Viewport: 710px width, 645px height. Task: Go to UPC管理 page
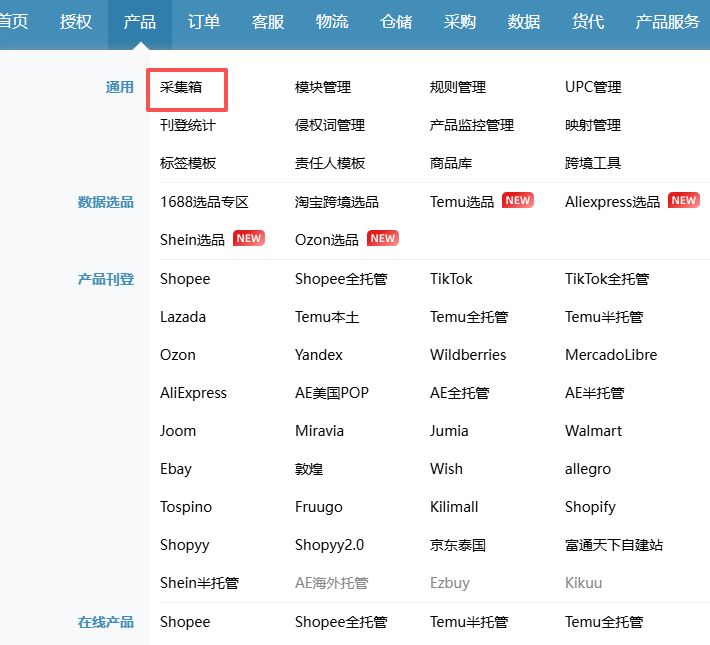(593, 88)
